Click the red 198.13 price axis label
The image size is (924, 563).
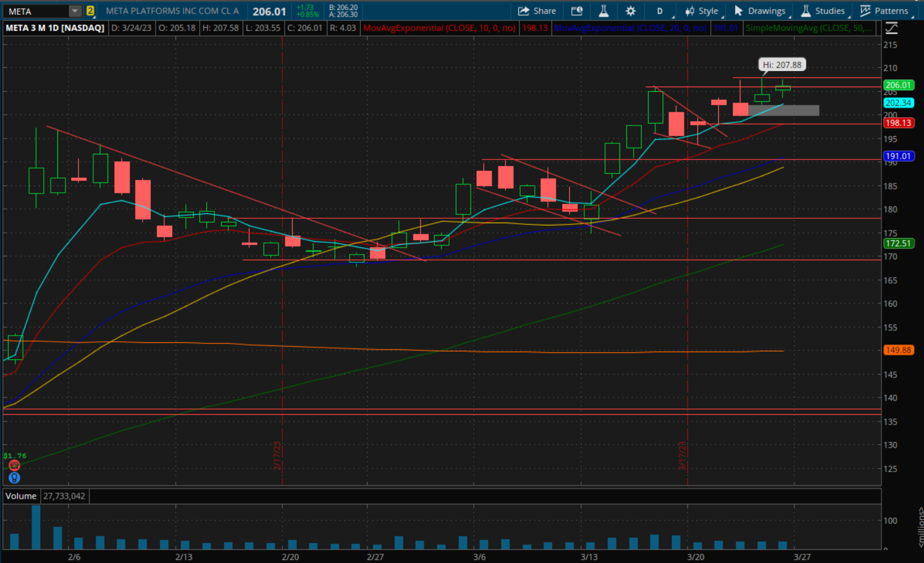(898, 123)
